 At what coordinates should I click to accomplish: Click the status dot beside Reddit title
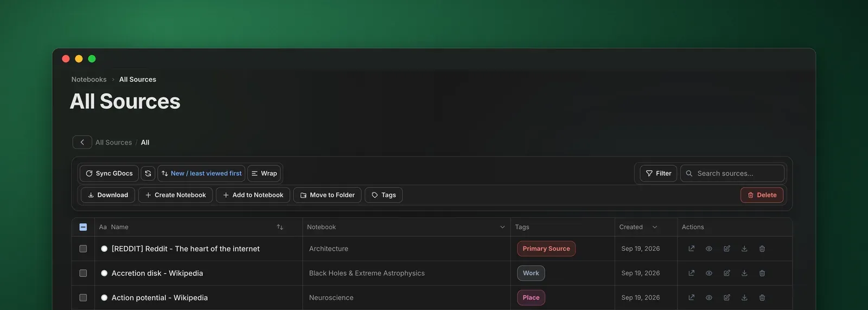(x=104, y=249)
